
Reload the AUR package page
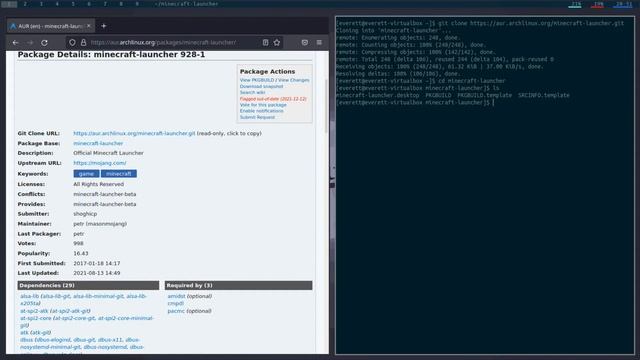click(x=44, y=42)
